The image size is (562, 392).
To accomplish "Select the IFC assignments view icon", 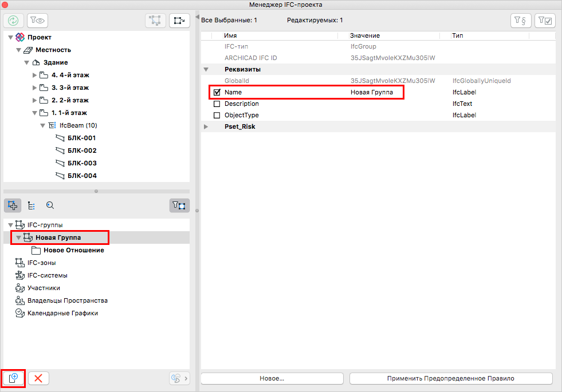I will click(x=13, y=205).
